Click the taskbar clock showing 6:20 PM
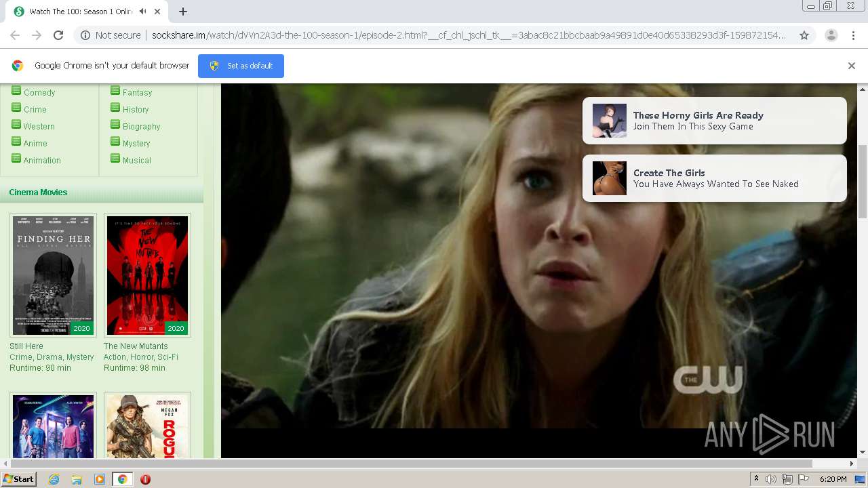The height and width of the screenshot is (488, 868). [833, 479]
